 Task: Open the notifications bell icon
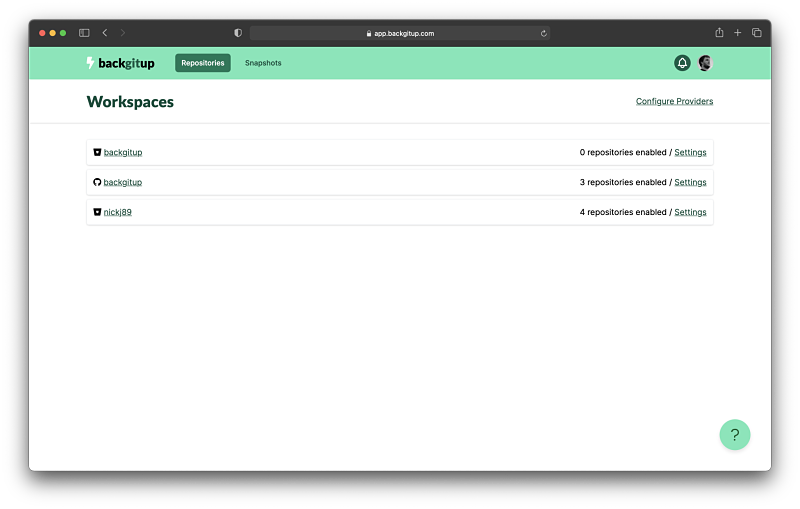point(682,63)
